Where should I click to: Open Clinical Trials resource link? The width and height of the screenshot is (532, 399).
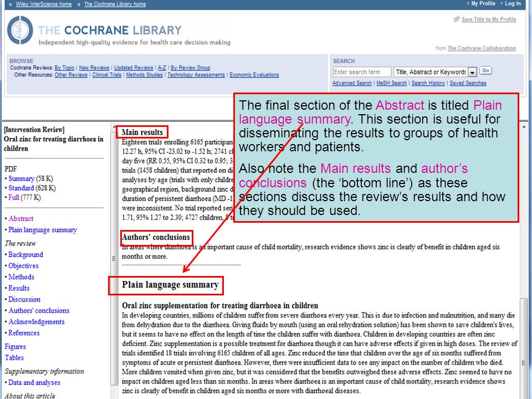tap(106, 75)
